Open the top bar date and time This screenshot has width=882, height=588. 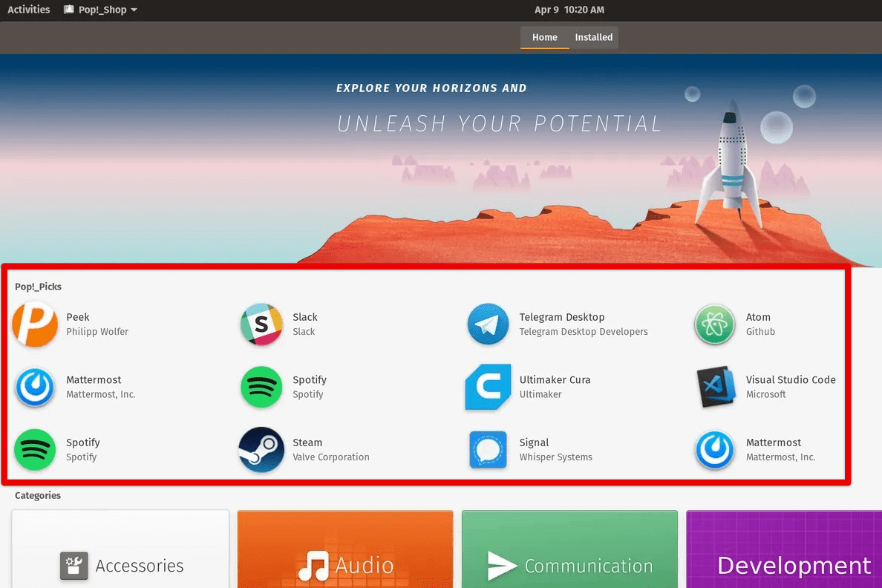pyautogui.click(x=569, y=10)
